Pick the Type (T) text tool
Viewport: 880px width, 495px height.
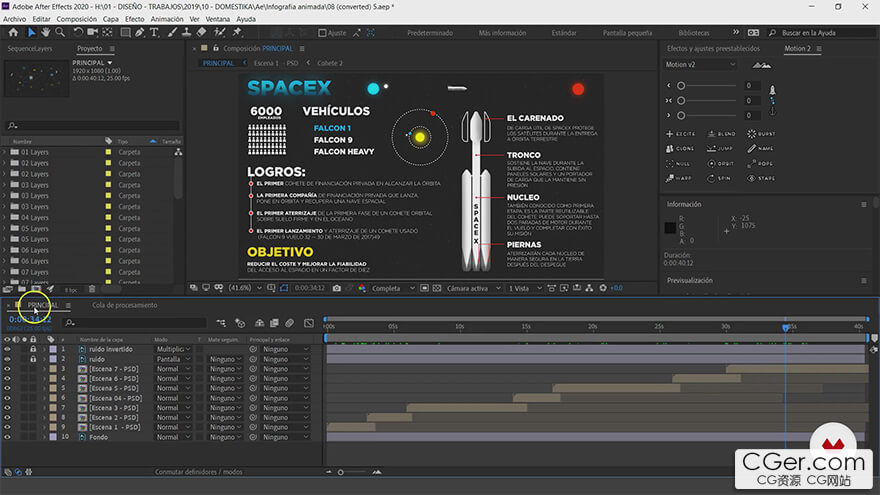pyautogui.click(x=154, y=33)
